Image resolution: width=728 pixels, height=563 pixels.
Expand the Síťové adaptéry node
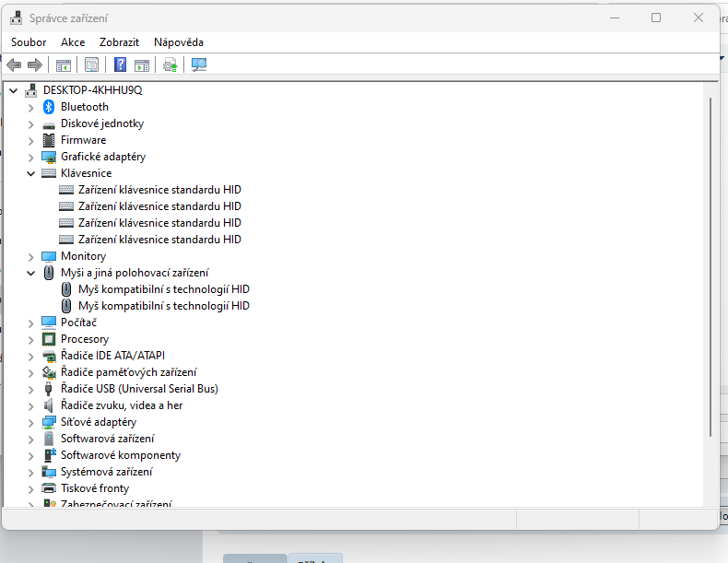(x=30, y=422)
